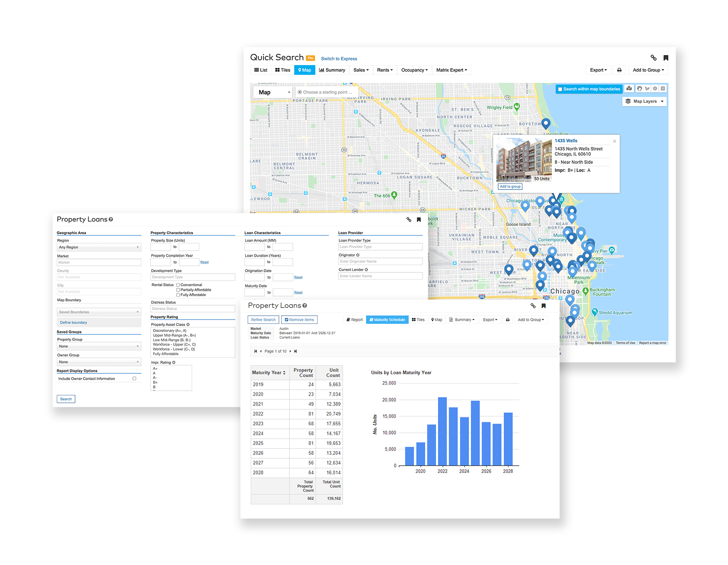The width and height of the screenshot is (728, 565).
Task: Select the rectangle draw tool on map
Action: pyautogui.click(x=662, y=89)
